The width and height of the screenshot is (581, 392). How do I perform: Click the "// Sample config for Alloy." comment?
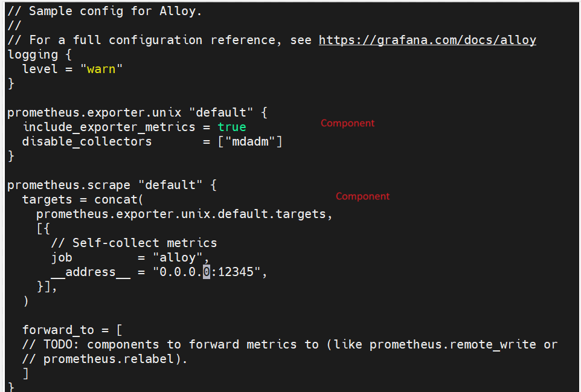coord(104,11)
